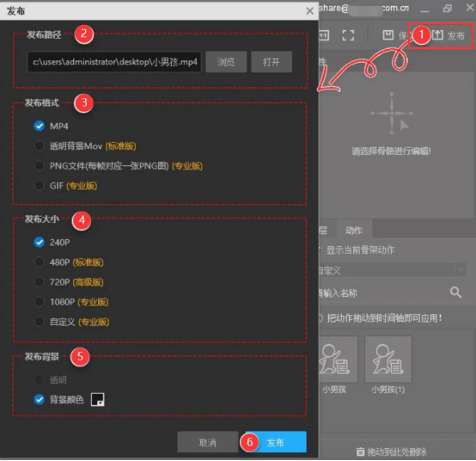Viewport: 476px width, 461px height.
Task: Click the 请输入名称 search field
Action: coord(383,293)
